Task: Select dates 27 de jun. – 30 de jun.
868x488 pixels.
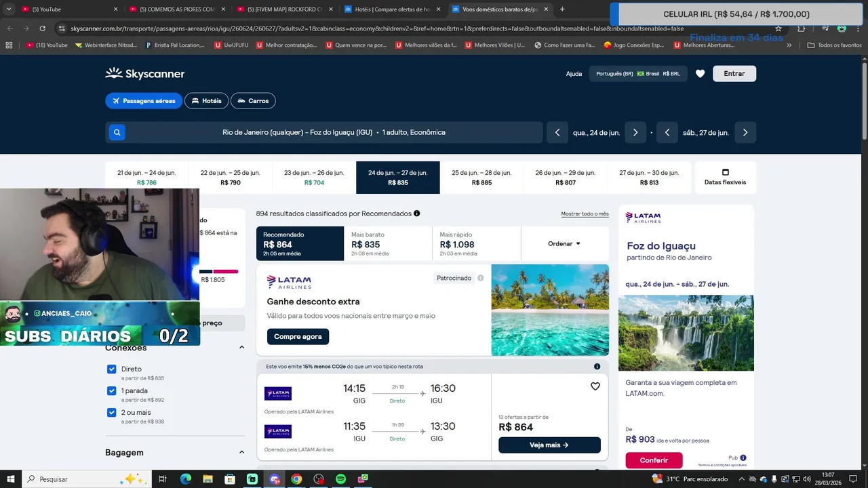Action: (x=649, y=178)
